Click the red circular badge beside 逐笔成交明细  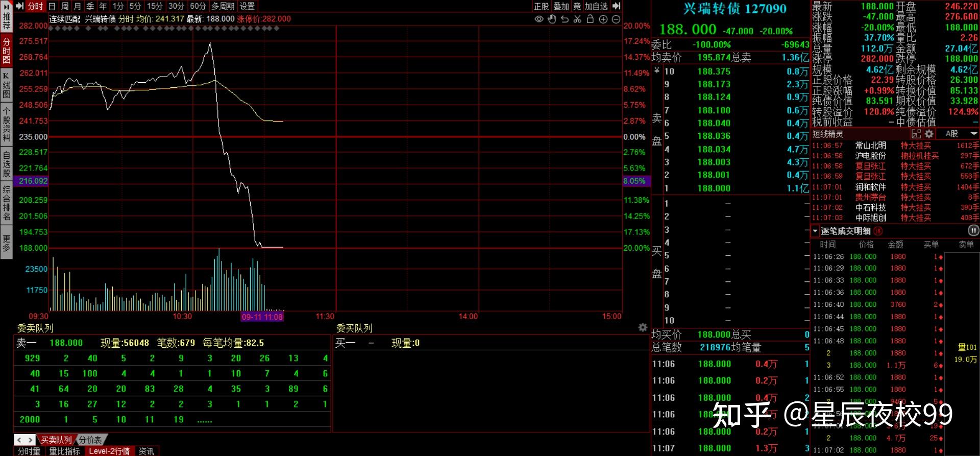[x=878, y=231]
